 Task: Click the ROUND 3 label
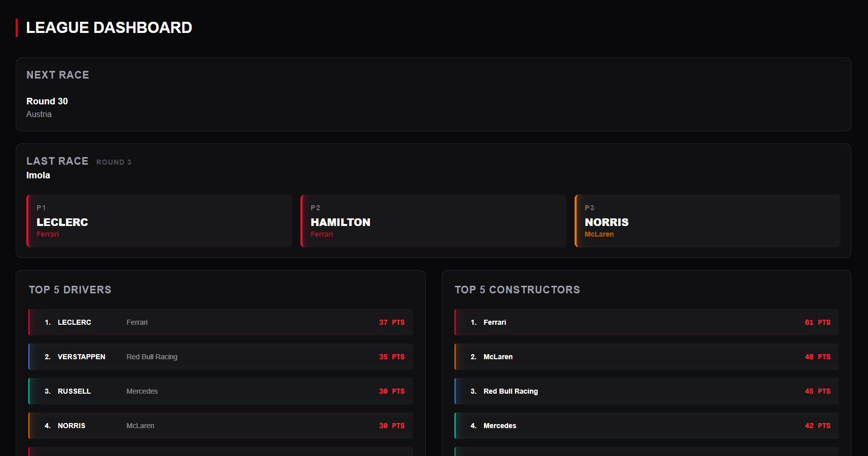click(114, 162)
